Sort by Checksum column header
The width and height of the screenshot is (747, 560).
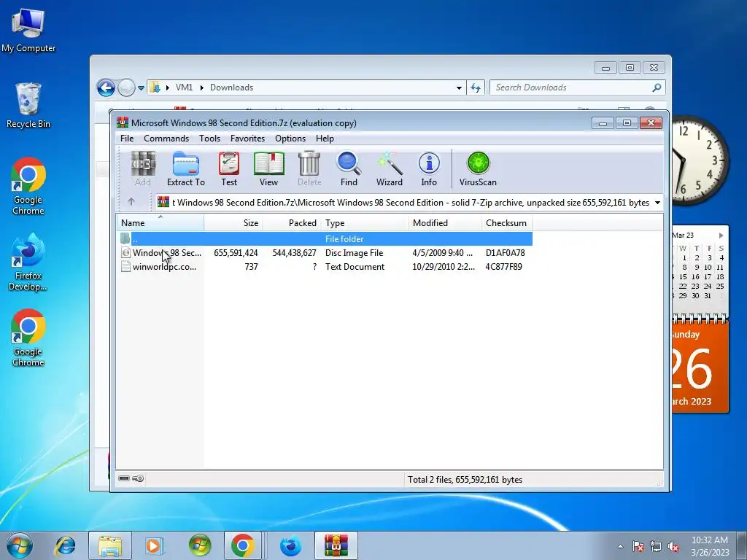(507, 223)
